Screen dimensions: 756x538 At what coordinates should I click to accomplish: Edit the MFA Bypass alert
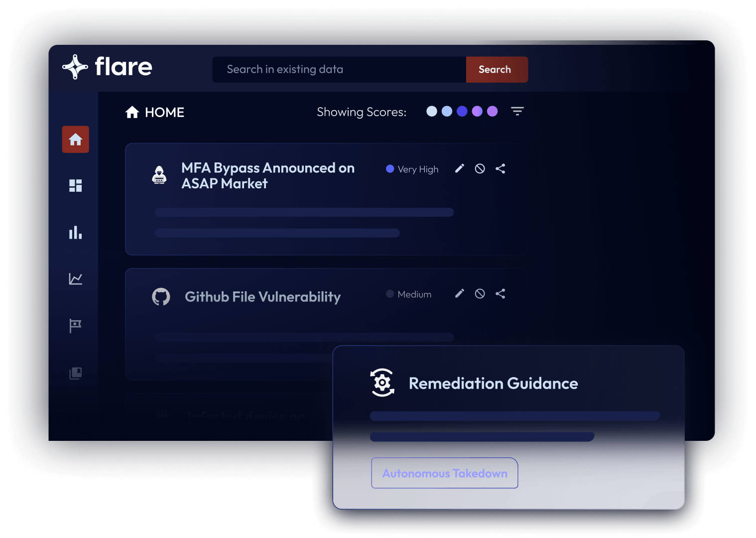pyautogui.click(x=460, y=168)
